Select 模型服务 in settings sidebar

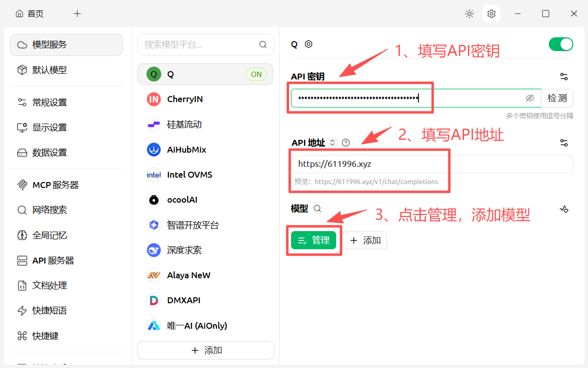[x=67, y=45]
